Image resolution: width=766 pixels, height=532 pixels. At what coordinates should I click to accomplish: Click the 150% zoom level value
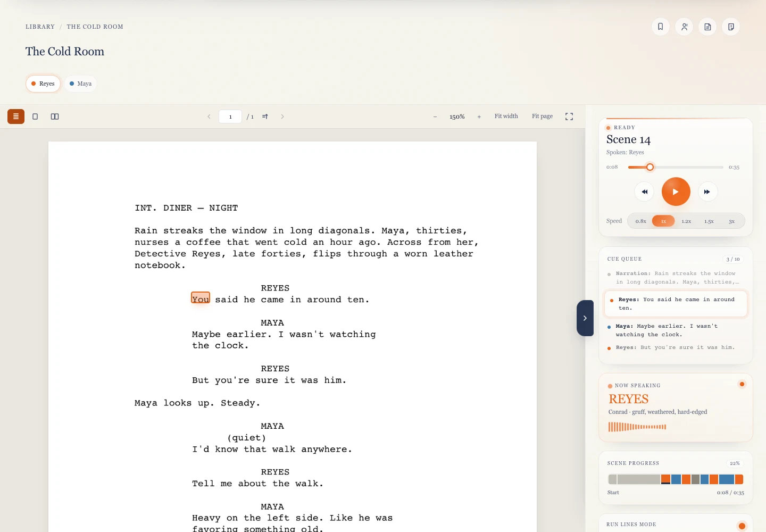pos(457,117)
